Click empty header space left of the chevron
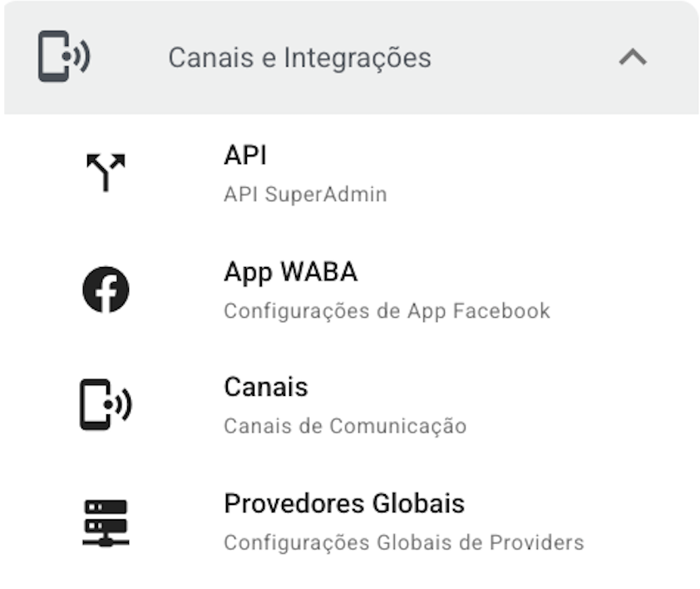Screen dimensions: 700x589 [x=524, y=58]
